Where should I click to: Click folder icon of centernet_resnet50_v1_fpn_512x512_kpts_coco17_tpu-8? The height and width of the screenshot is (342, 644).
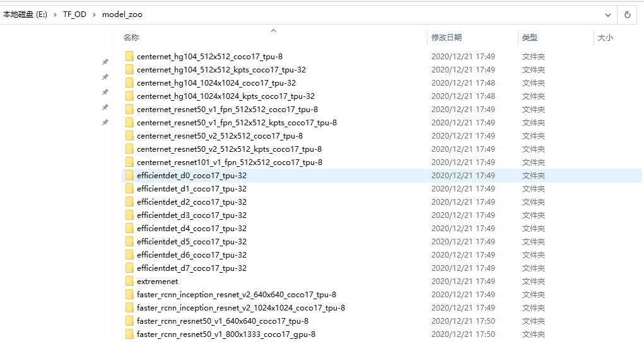point(129,123)
